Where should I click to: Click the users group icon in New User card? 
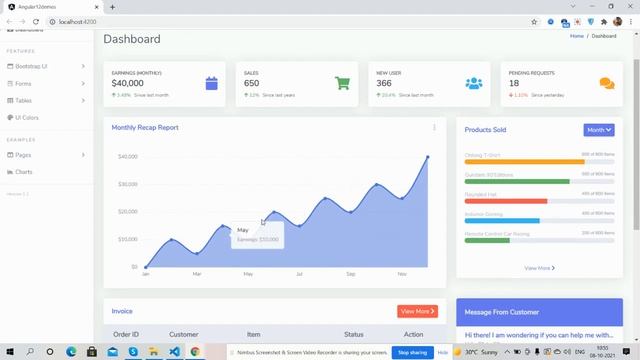(474, 83)
